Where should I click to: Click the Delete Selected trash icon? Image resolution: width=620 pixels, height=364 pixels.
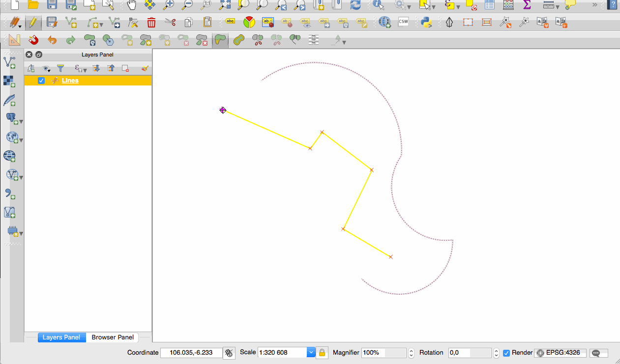pyautogui.click(x=151, y=22)
